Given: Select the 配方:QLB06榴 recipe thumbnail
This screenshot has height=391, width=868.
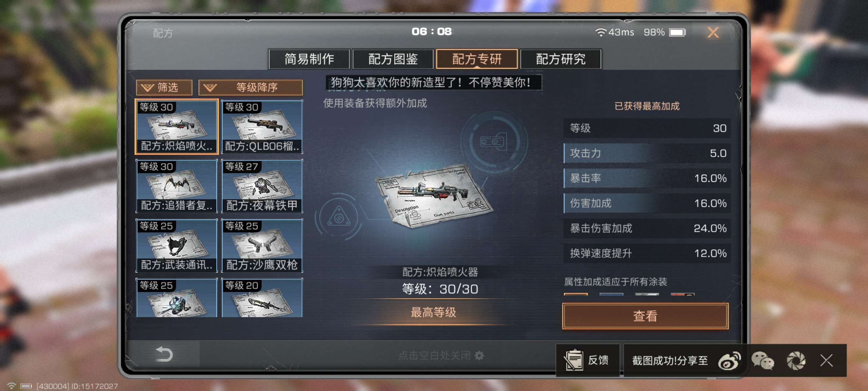Looking at the screenshot, I should pyautogui.click(x=262, y=127).
